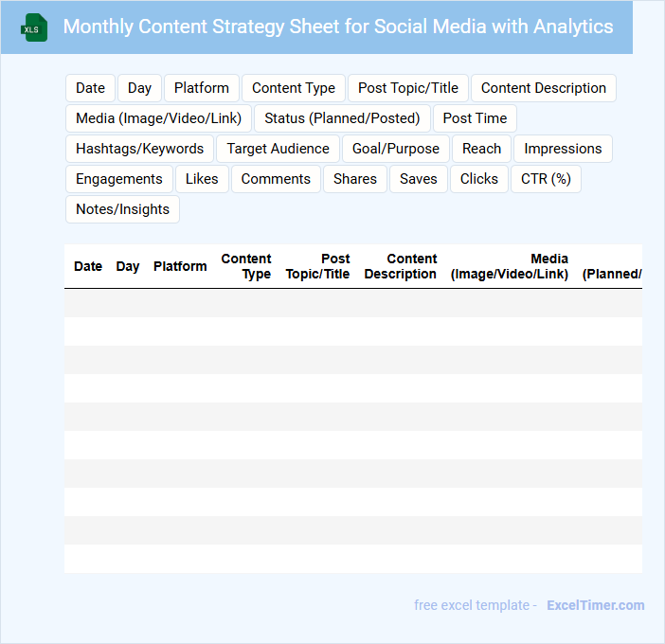This screenshot has height=644, width=665.
Task: Click the Content Description tag
Action: 544,88
